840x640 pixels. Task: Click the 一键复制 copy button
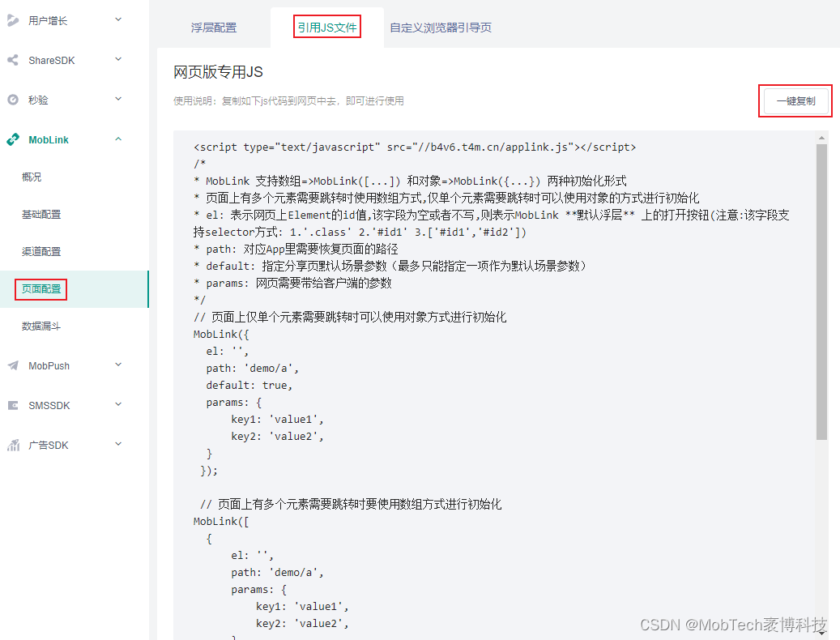[x=795, y=100]
